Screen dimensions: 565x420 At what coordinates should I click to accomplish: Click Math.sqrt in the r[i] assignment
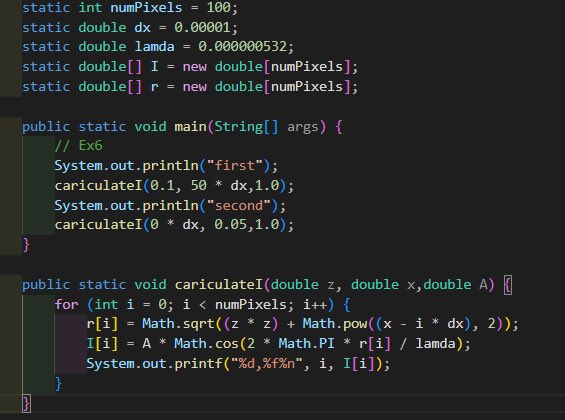[x=178, y=324]
